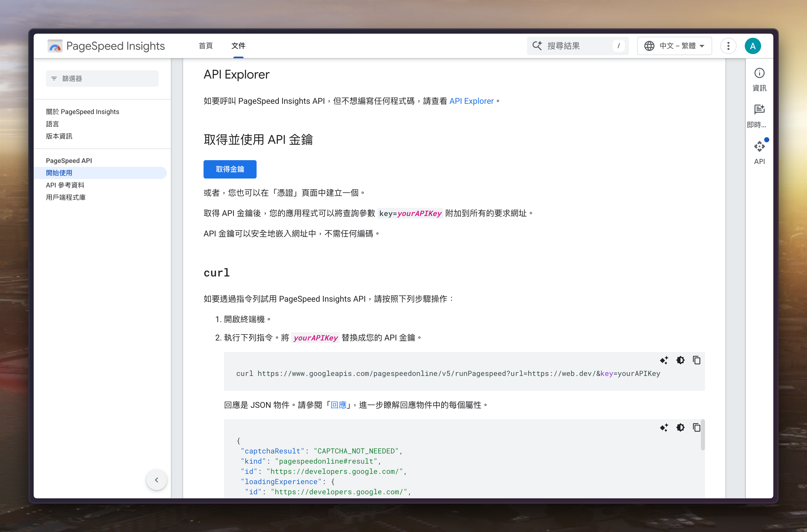Click the "loadingExperience" line in JSON
This screenshot has height=532, width=807.
287,482
